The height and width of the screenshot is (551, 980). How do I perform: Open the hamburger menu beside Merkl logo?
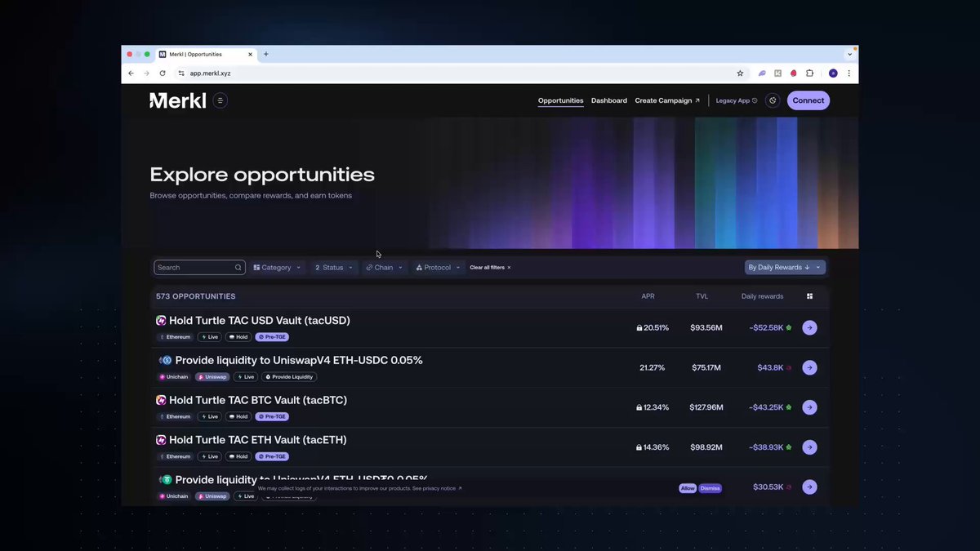click(220, 100)
